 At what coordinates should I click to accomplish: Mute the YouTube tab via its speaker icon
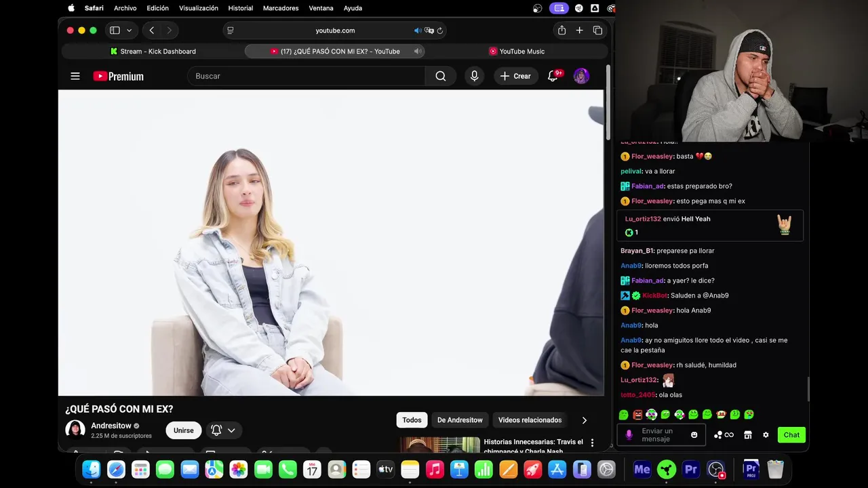coord(418,52)
